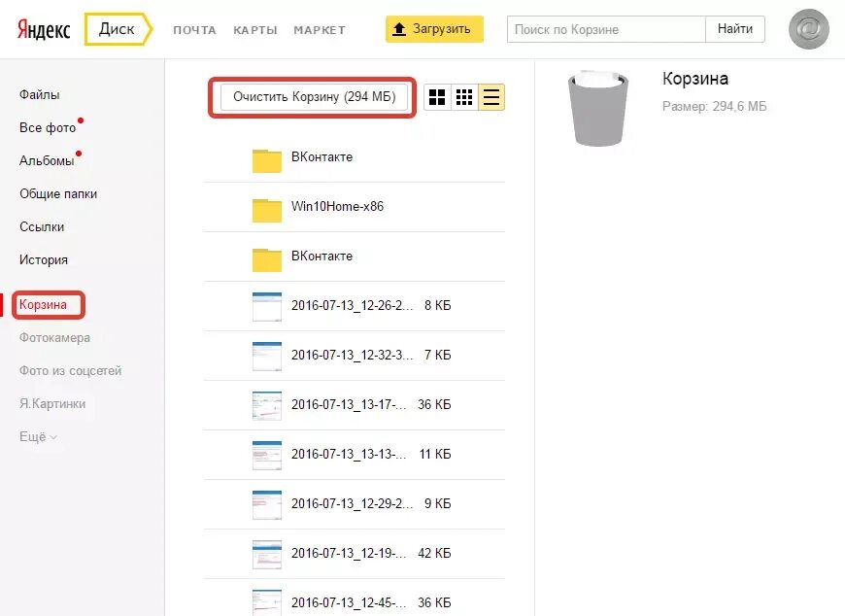
Task: Click Размер: 294,6 МБ text
Action: point(715,106)
